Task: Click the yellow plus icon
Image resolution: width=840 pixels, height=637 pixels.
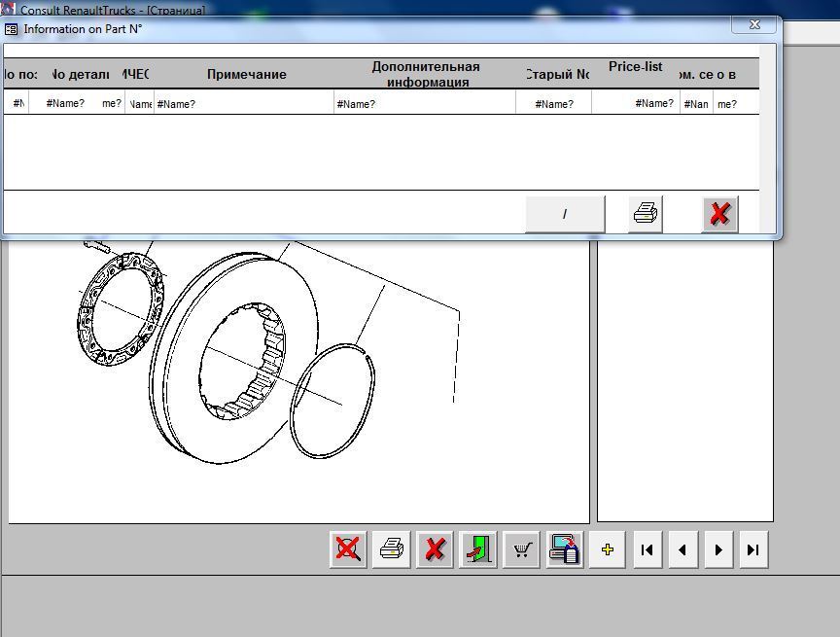Action: point(607,549)
